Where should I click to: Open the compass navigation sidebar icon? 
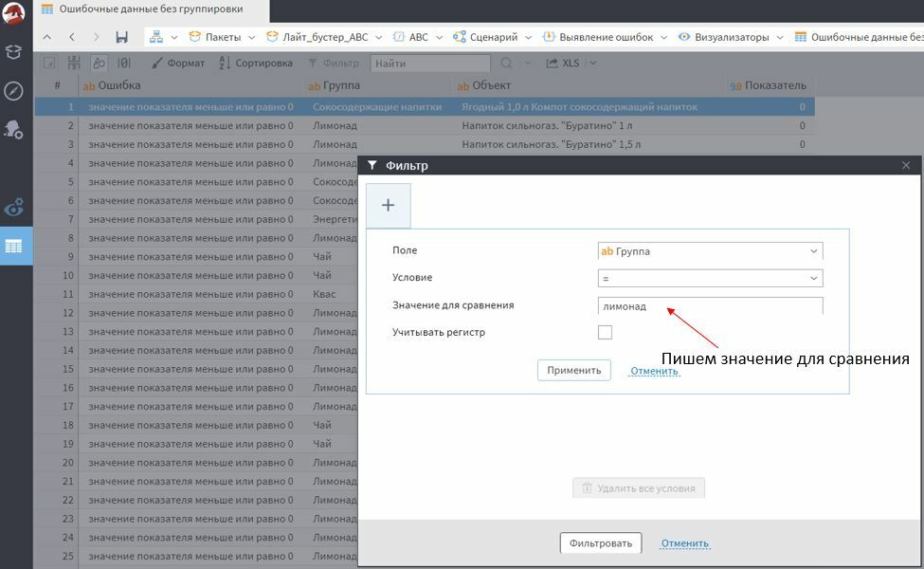pyautogui.click(x=13, y=91)
